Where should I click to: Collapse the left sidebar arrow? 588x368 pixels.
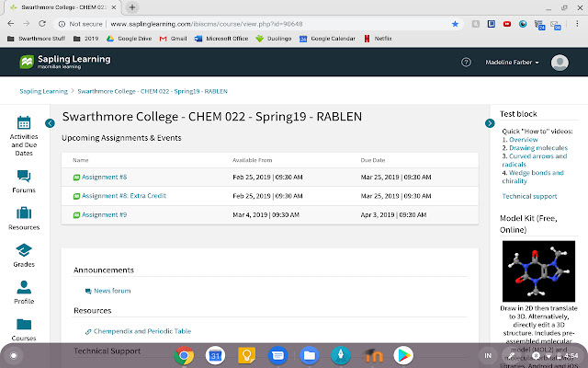point(50,123)
